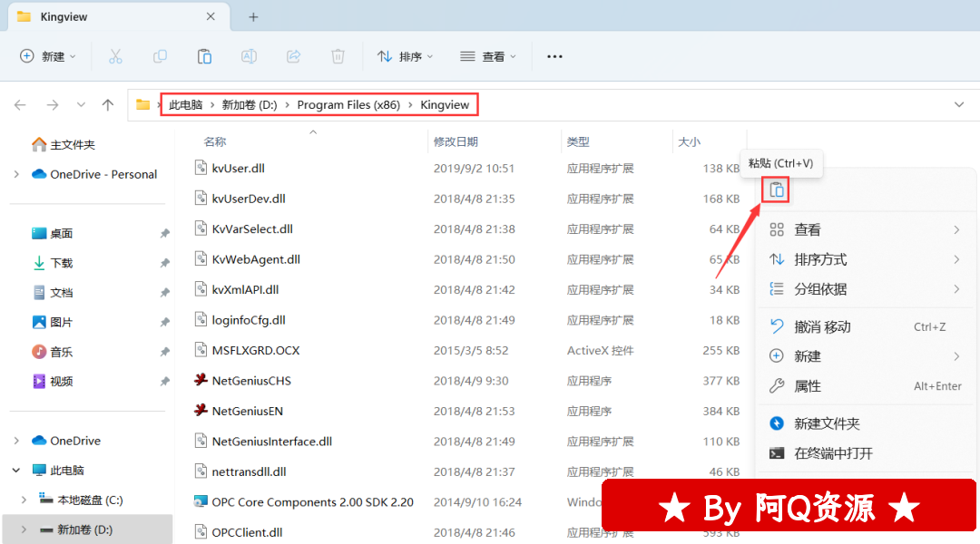The height and width of the screenshot is (544, 980).
Task: Open the 排序 sort dropdown in toolbar
Action: click(405, 57)
